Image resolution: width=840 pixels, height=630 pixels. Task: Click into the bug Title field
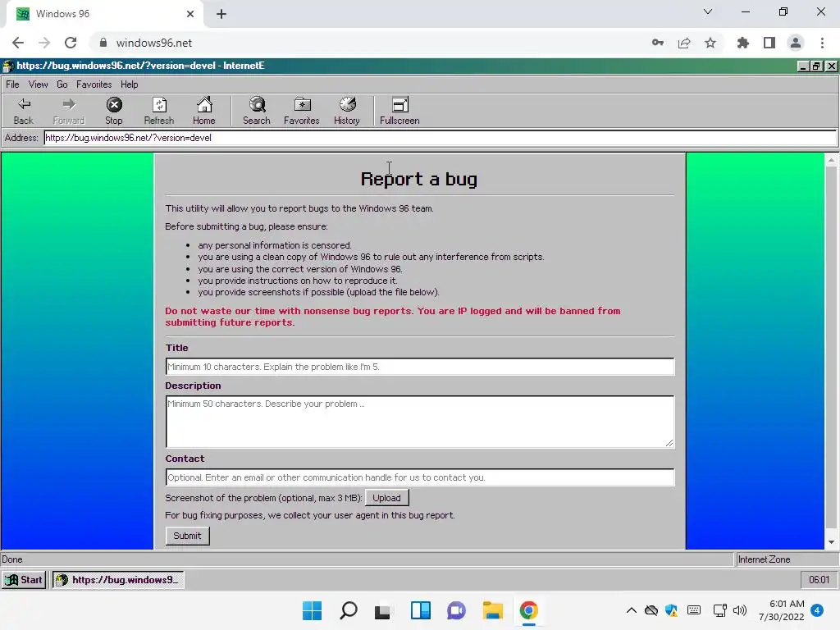420,367
